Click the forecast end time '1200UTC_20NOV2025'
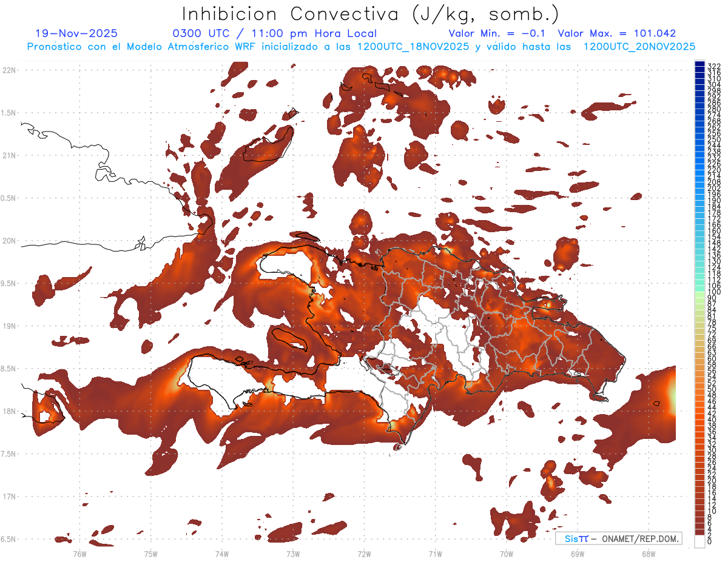 (639, 47)
